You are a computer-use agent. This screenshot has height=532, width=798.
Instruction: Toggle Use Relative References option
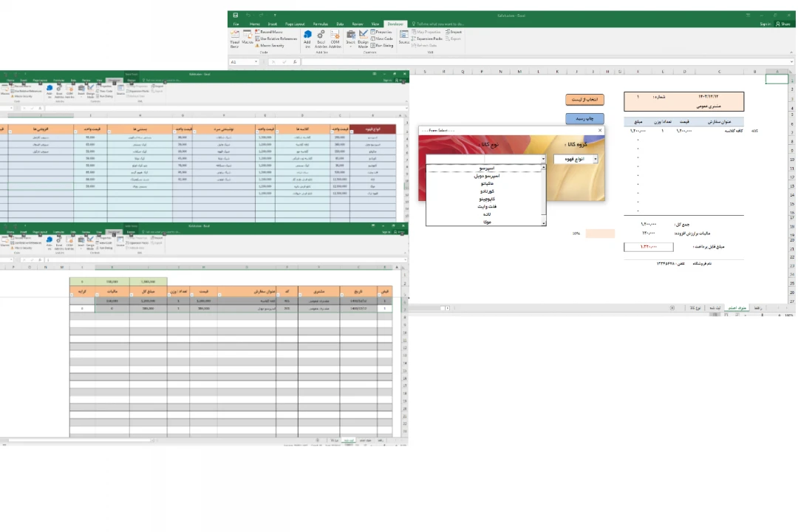[277, 39]
